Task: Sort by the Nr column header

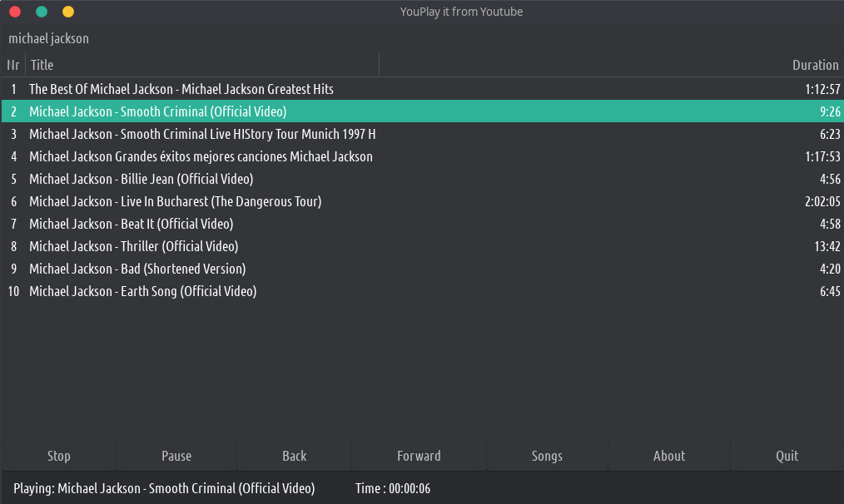Action: coord(13,65)
